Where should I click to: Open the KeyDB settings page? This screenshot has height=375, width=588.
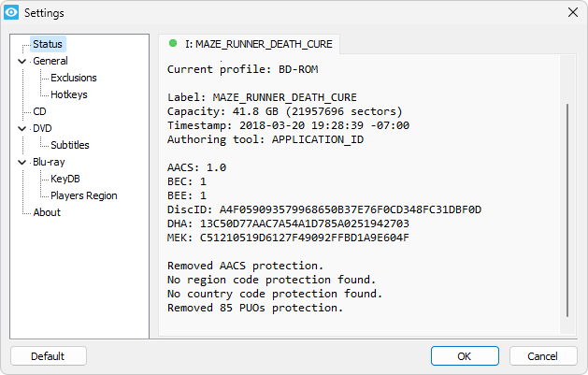[65, 179]
